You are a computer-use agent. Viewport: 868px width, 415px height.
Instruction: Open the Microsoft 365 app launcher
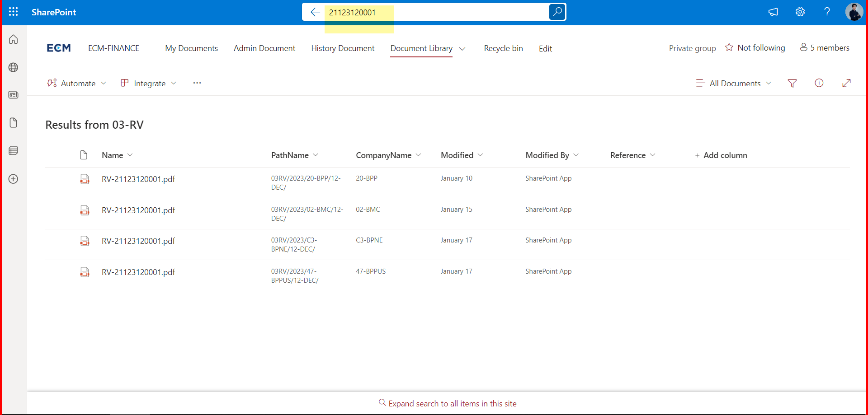[x=13, y=12]
